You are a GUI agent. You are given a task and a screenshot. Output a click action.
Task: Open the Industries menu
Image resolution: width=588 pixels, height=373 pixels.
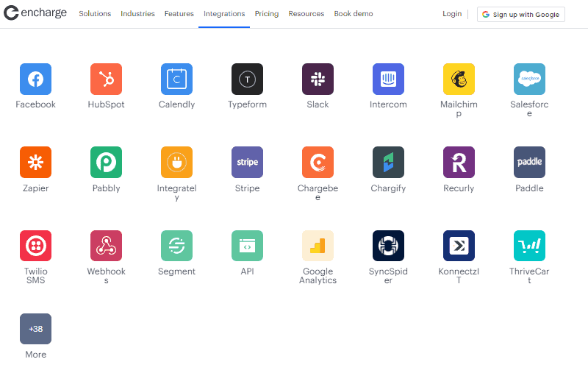point(137,14)
